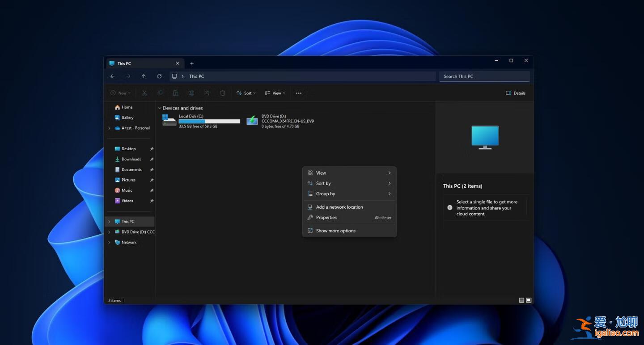Open Sort by in the context menu
The height and width of the screenshot is (345, 644).
pyautogui.click(x=323, y=183)
